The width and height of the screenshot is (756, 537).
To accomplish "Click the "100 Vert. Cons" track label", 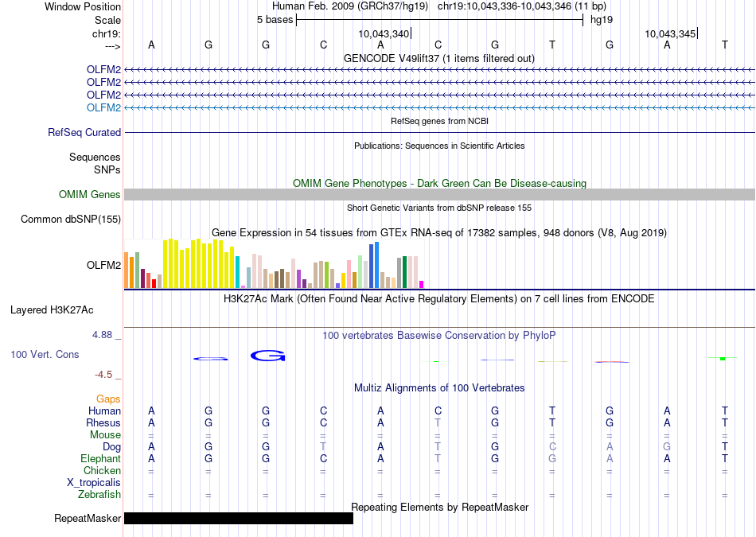I will pos(45,354).
